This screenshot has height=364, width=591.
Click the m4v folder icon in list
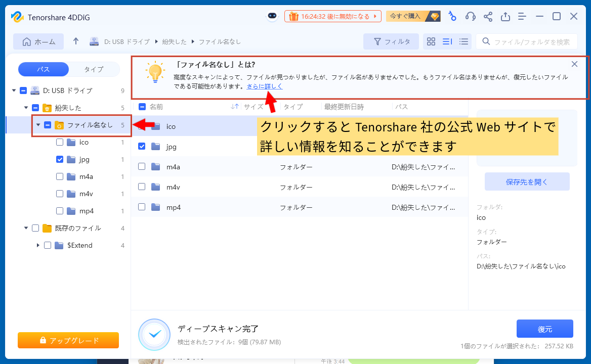tap(156, 187)
